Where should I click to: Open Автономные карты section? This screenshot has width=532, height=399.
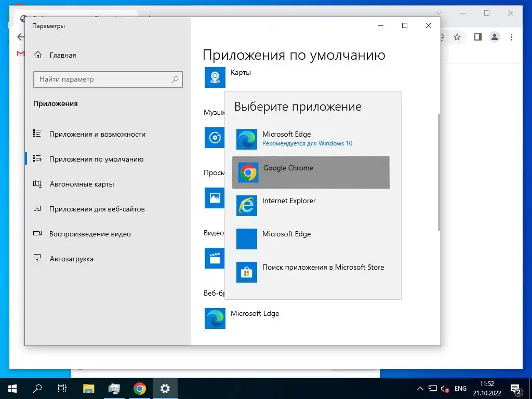pyautogui.click(x=108, y=184)
